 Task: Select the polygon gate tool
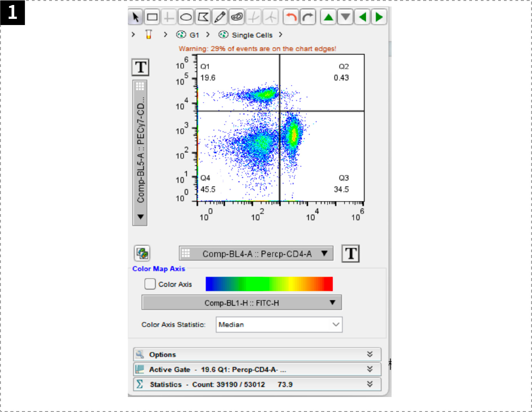pyautogui.click(x=203, y=17)
